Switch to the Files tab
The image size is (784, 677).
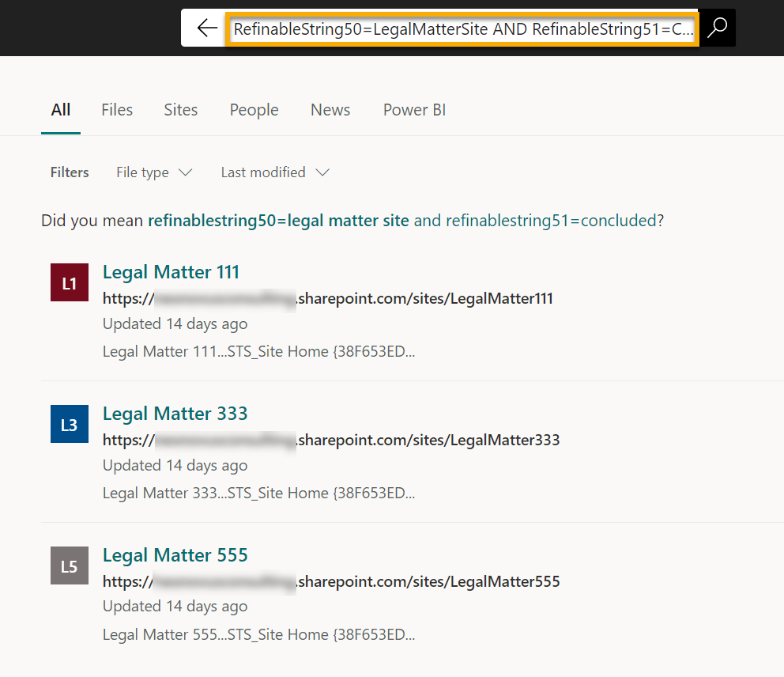[x=117, y=110]
